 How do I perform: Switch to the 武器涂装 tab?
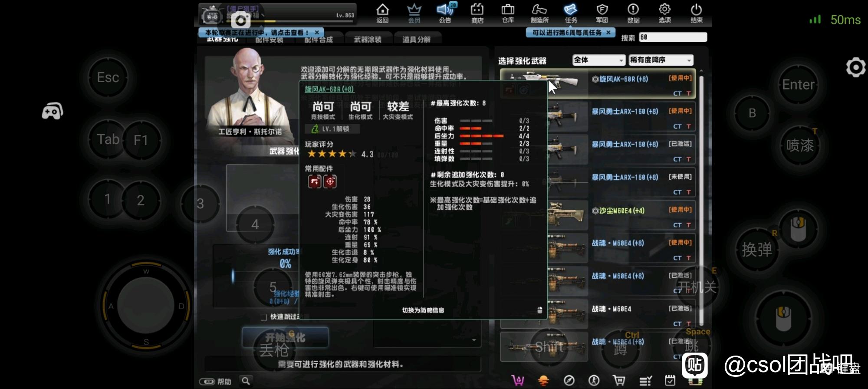coord(368,40)
